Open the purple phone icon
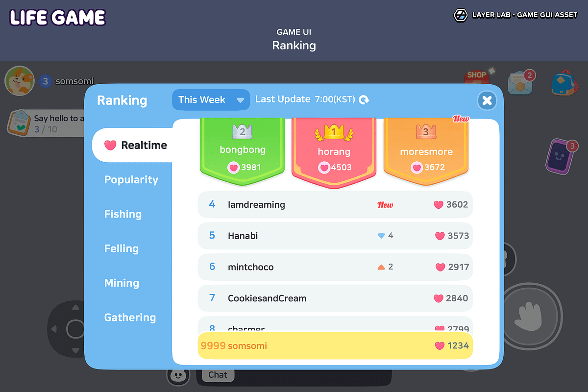Viewport: 588px width, 392px height. pos(561,156)
